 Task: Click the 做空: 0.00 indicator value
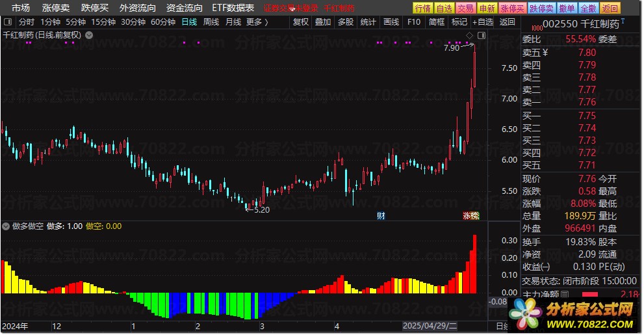coord(103,226)
